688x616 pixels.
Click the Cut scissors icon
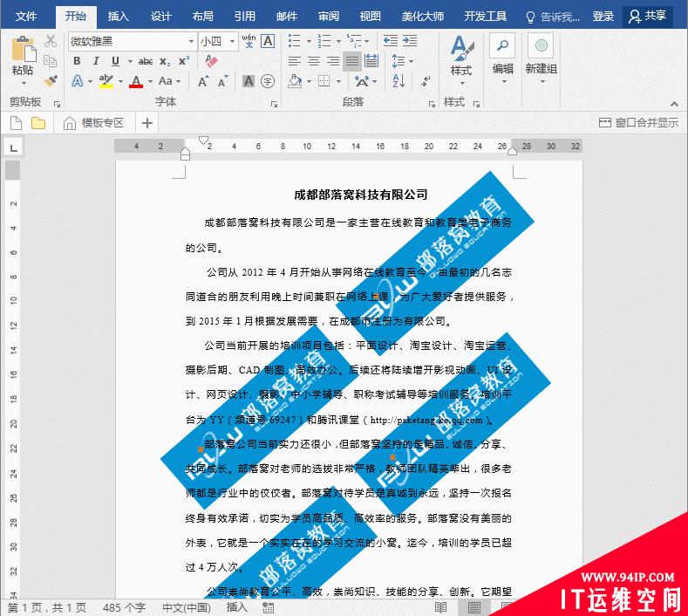click(x=51, y=41)
